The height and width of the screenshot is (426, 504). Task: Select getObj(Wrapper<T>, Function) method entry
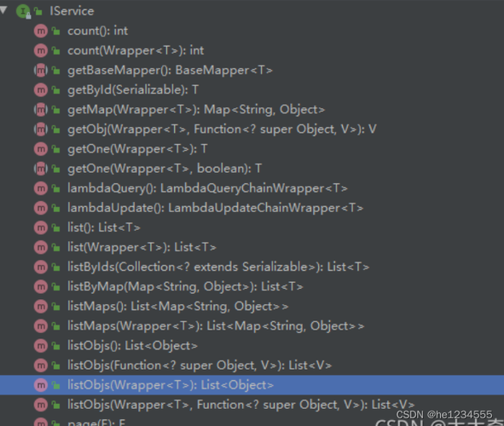point(222,130)
